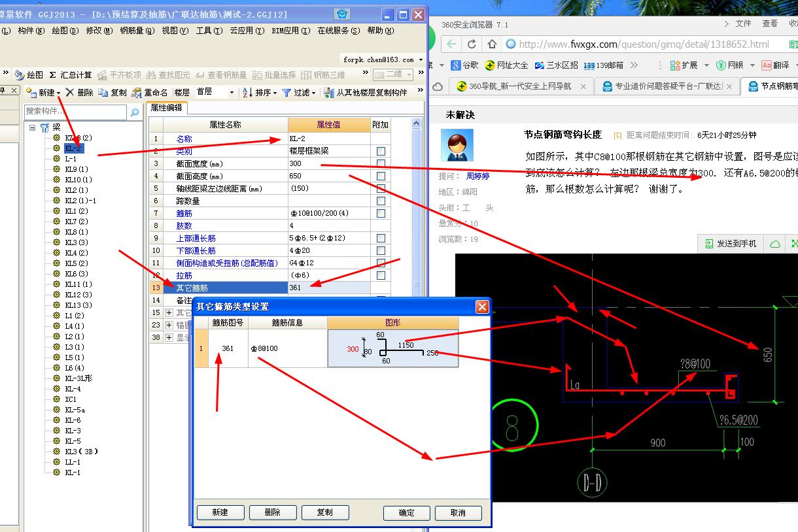Click 从其他楼层复制构件 icon
Screen dimensions: 798x532
[329, 92]
